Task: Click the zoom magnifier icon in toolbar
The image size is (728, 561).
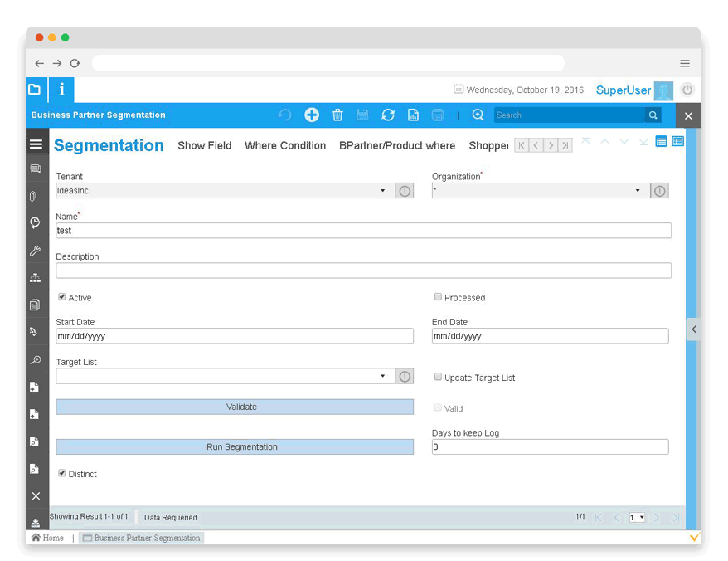Action: click(x=478, y=115)
